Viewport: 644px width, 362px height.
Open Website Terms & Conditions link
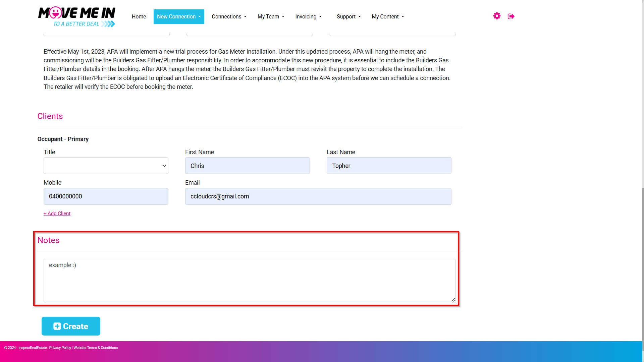point(96,348)
